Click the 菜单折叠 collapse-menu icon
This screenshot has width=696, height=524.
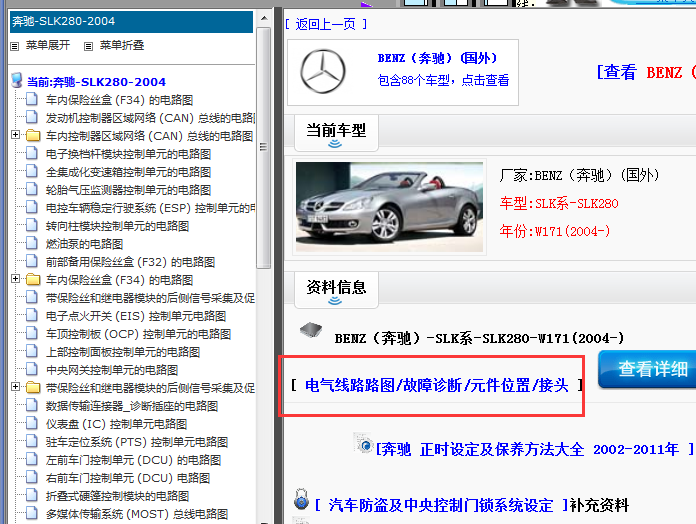pyautogui.click(x=88, y=46)
